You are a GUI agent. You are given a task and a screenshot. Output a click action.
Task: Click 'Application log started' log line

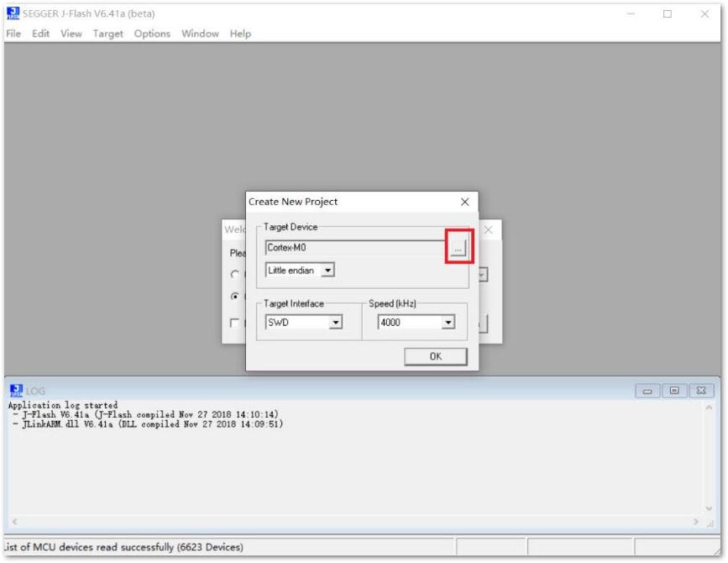(x=63, y=405)
